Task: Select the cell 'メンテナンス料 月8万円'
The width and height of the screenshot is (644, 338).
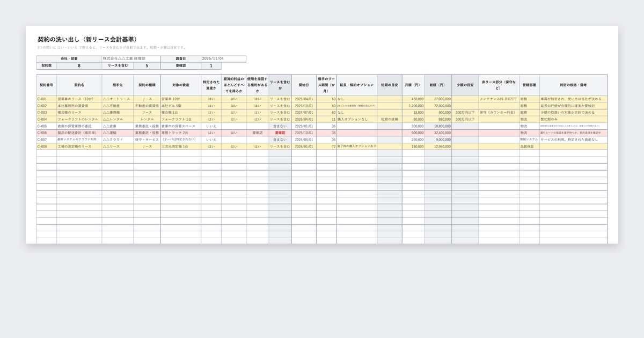Action: [499, 99]
